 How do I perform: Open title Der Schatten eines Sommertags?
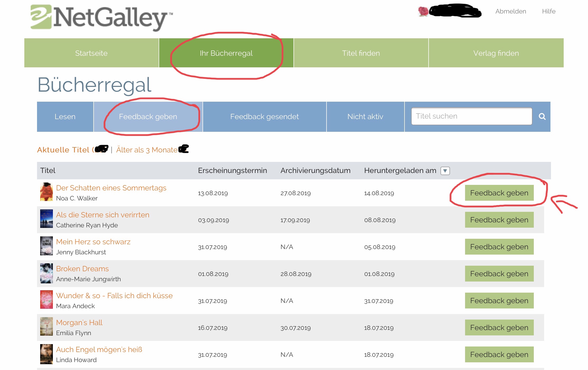111,188
